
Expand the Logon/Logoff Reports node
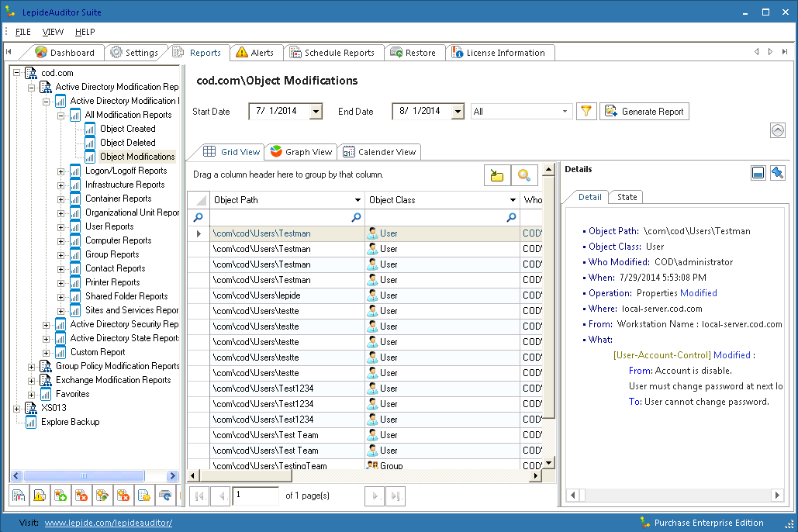(60, 171)
